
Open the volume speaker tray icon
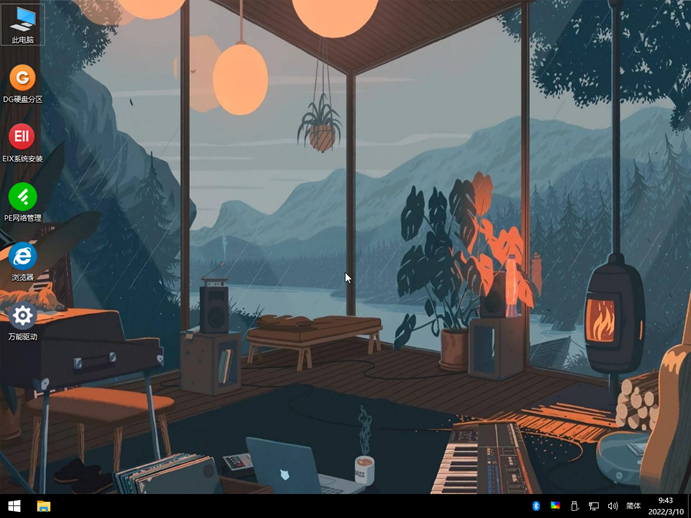[x=612, y=506]
